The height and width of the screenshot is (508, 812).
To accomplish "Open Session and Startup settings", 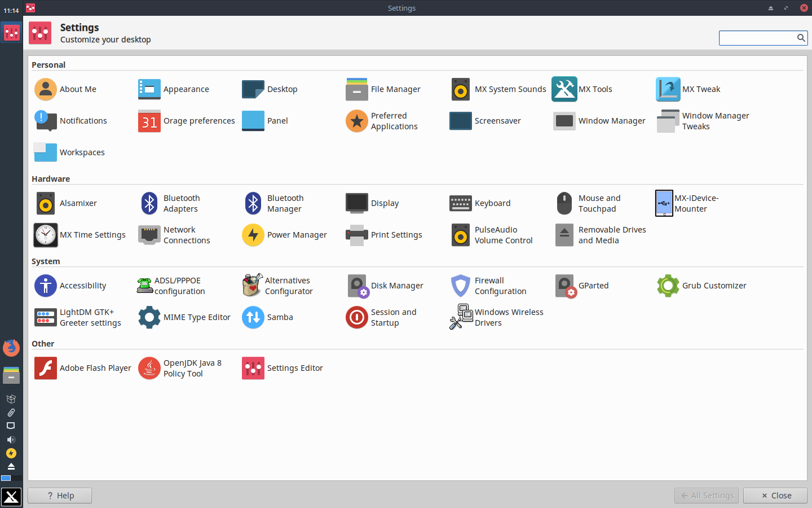I will click(x=357, y=317).
